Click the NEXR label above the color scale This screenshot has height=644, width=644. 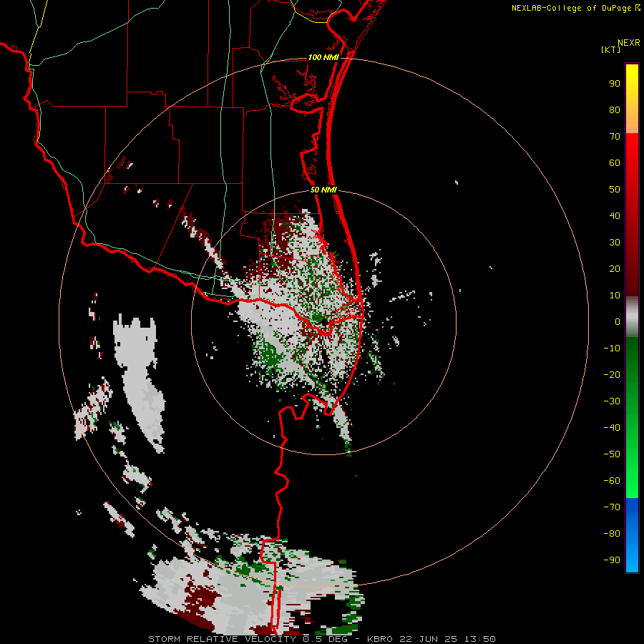click(x=629, y=43)
